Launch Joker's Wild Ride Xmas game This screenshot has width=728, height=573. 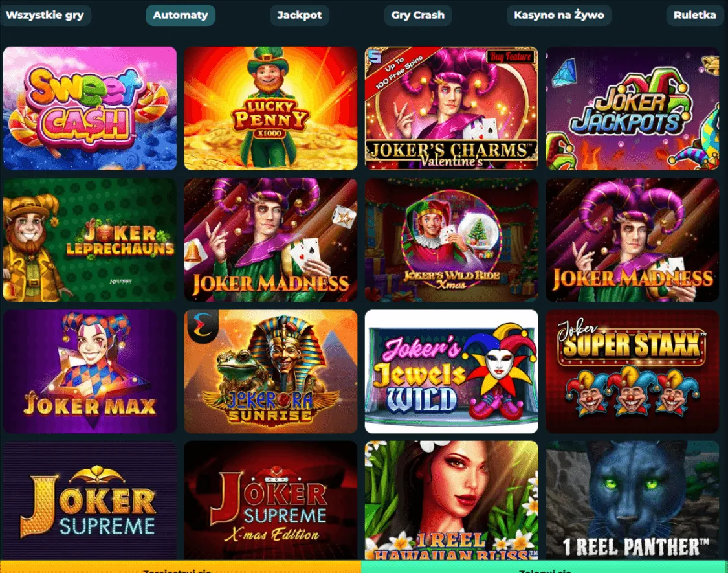pyautogui.click(x=451, y=240)
